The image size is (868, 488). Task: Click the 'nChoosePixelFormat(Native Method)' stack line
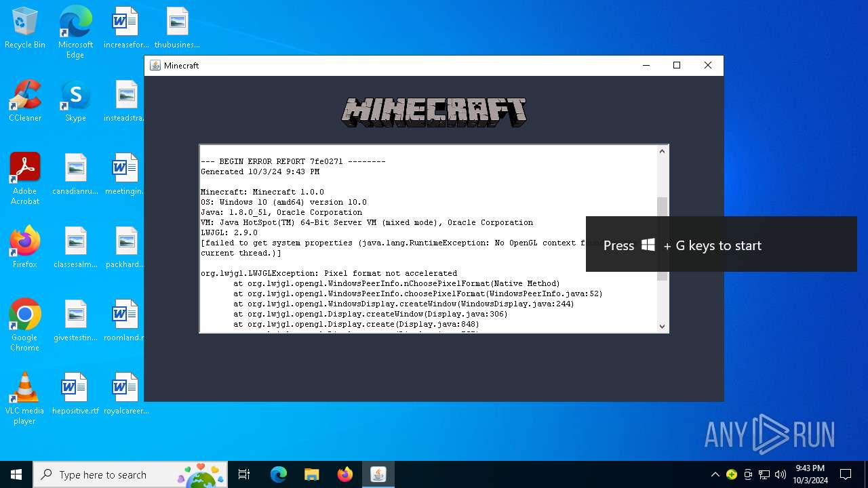[x=397, y=283]
